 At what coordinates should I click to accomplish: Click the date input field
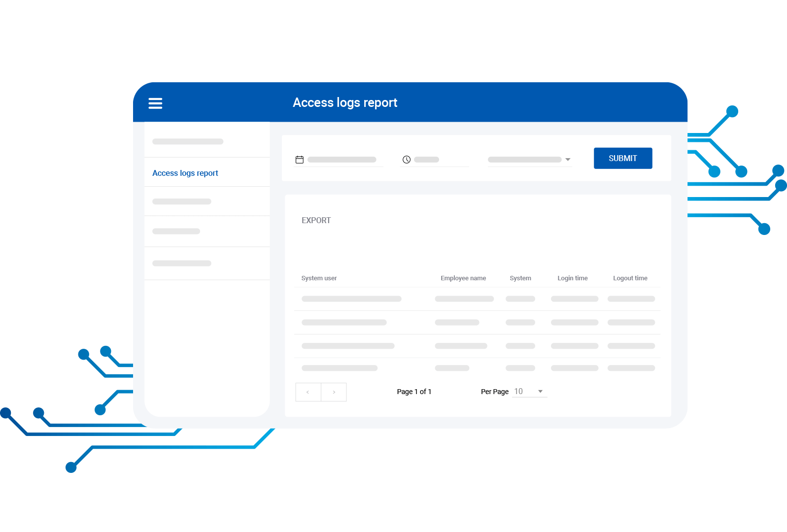(x=339, y=160)
